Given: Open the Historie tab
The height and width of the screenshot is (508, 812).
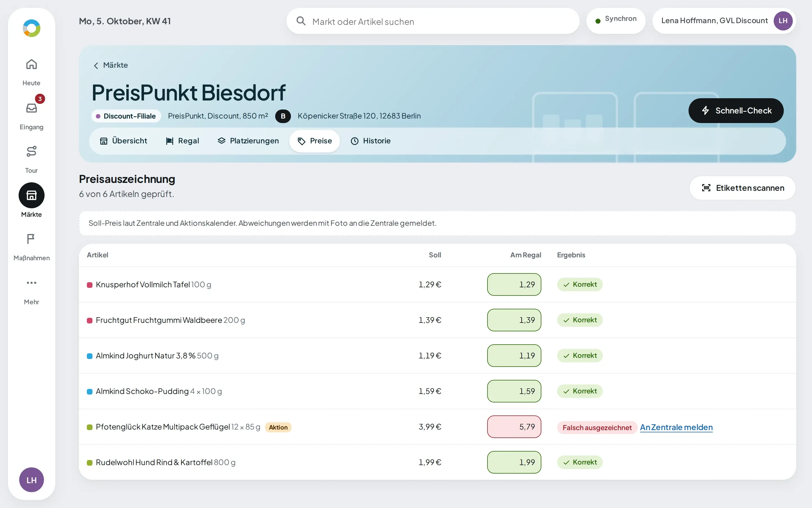Looking at the screenshot, I should (x=370, y=141).
